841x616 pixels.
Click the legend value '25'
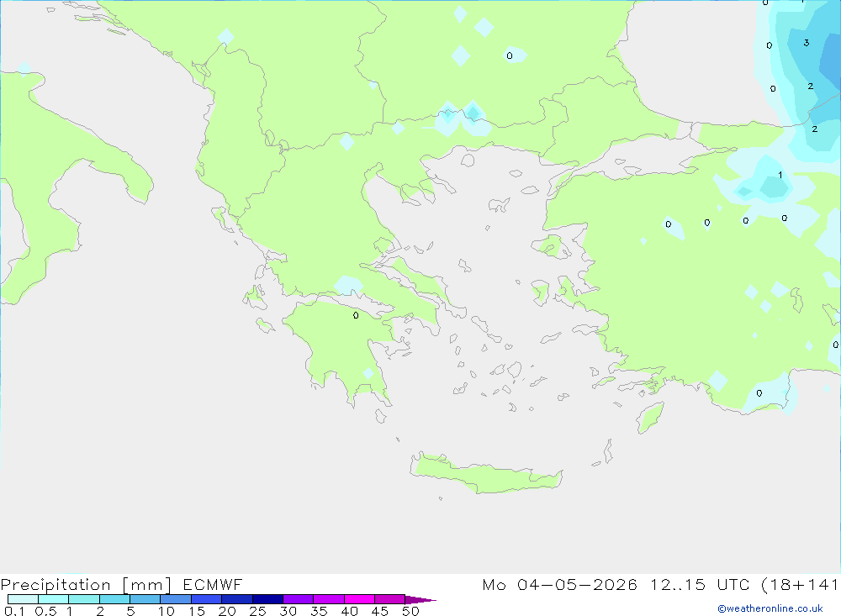pyautogui.click(x=257, y=611)
